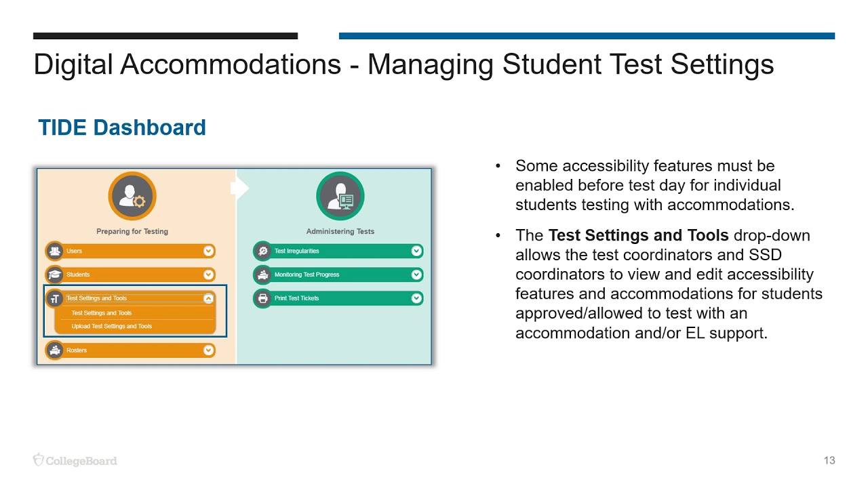Expand the Monitoring Test Progress arrow
Viewport: 868px width, 488px height.
(416, 274)
